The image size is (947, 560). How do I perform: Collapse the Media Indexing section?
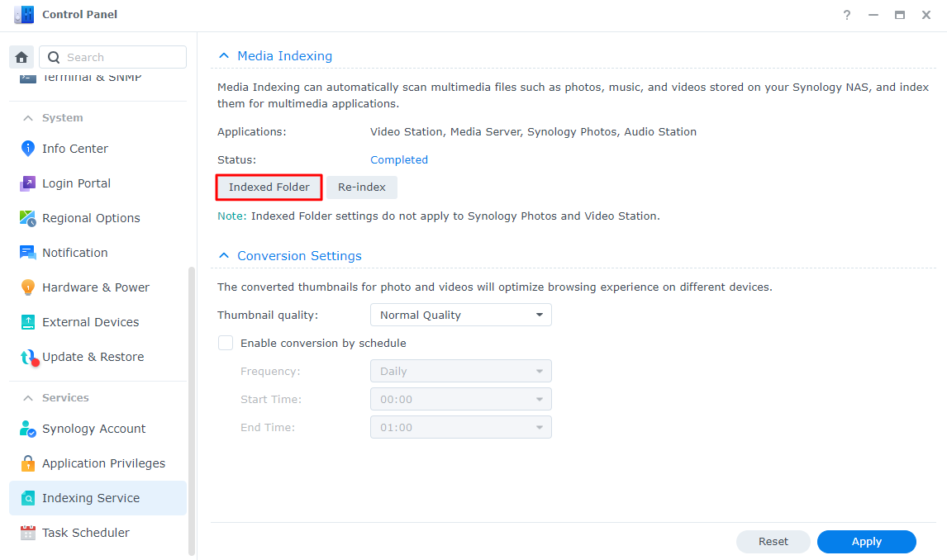[x=223, y=56]
